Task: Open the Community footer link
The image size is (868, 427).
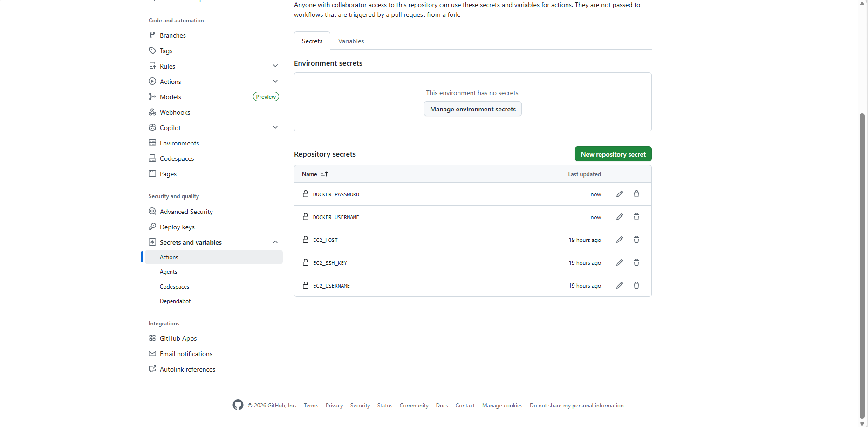Action: [x=414, y=406]
